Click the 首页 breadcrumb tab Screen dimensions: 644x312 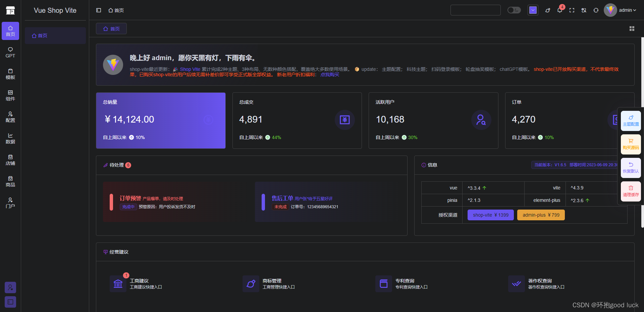(111, 29)
